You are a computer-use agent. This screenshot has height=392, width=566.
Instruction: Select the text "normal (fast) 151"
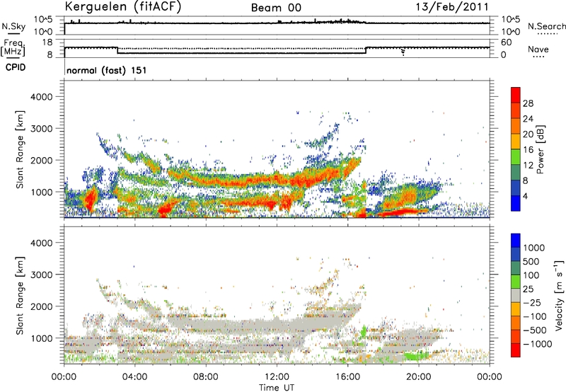click(x=107, y=70)
